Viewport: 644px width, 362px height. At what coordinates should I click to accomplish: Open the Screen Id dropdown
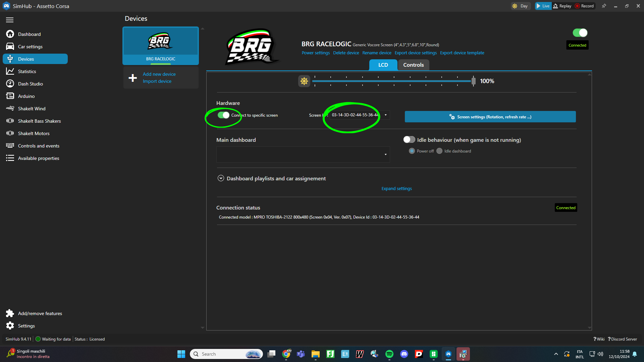[360, 115]
